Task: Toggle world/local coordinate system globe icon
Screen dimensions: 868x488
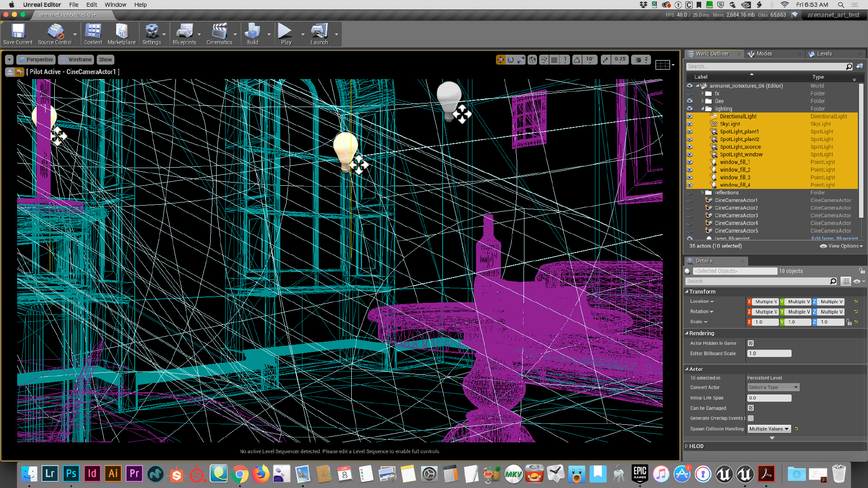Action: (x=533, y=60)
